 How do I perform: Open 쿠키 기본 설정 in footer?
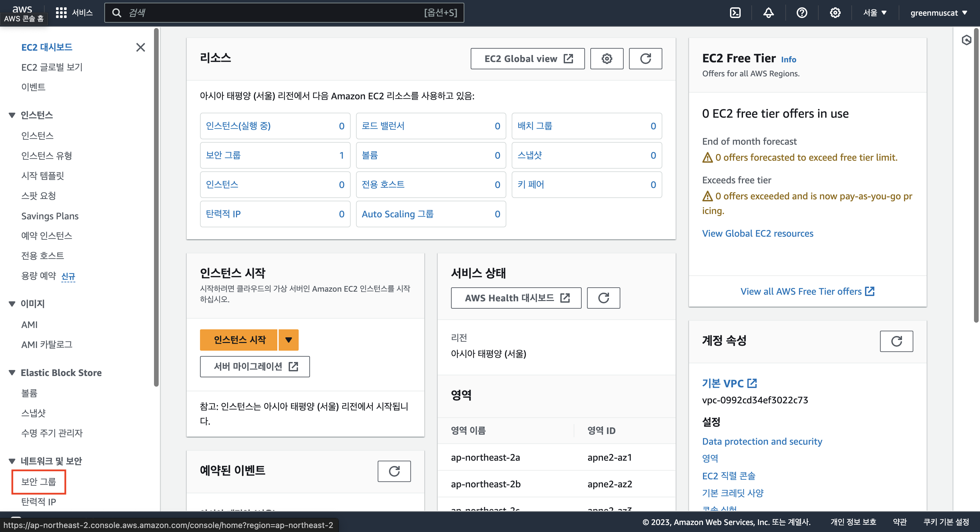946,522
